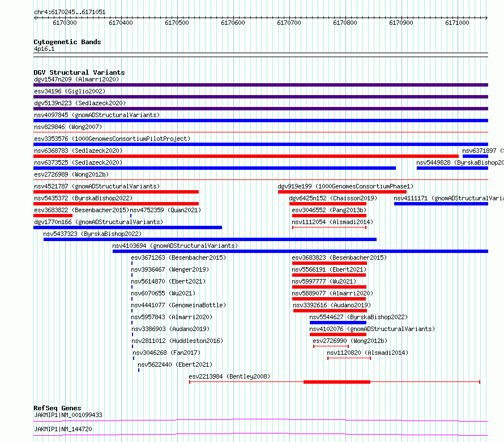Click the Cytogenetic Bands track title
This screenshot has height=442, width=504.
(67, 42)
